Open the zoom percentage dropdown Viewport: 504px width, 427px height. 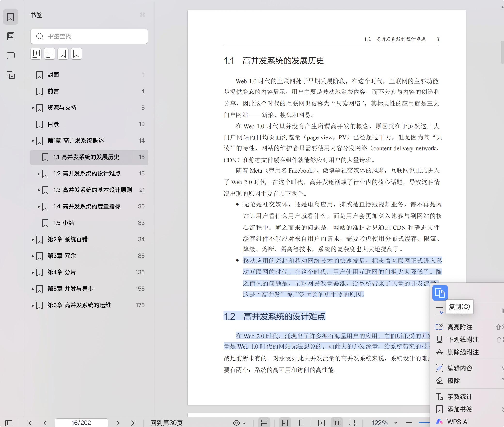pos(396,423)
